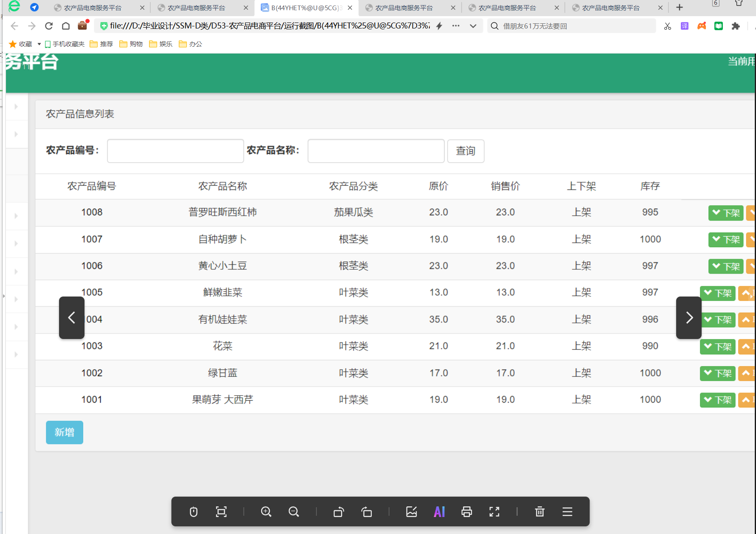Screen dimensions: 756x534
Task: Click the green extension icon in the toolbar
Action: (x=719, y=26)
